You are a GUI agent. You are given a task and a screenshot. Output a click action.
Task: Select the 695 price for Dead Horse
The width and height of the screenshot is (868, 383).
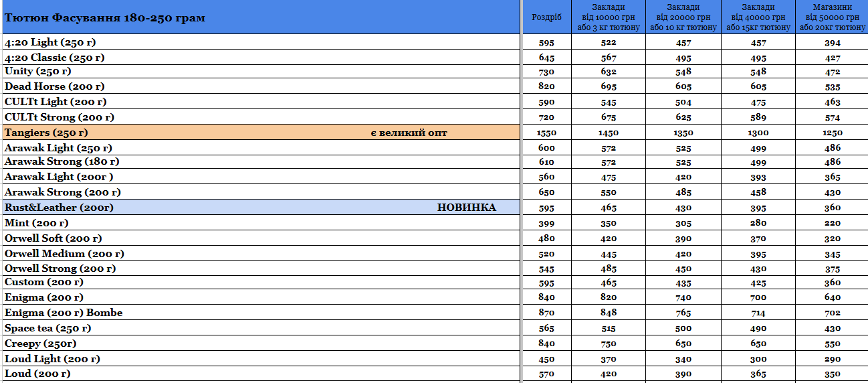point(609,87)
